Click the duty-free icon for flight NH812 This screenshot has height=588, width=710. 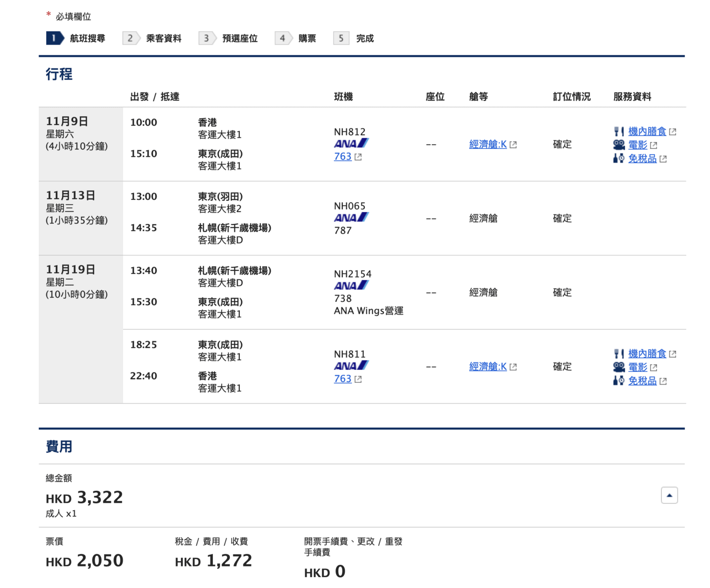618,158
